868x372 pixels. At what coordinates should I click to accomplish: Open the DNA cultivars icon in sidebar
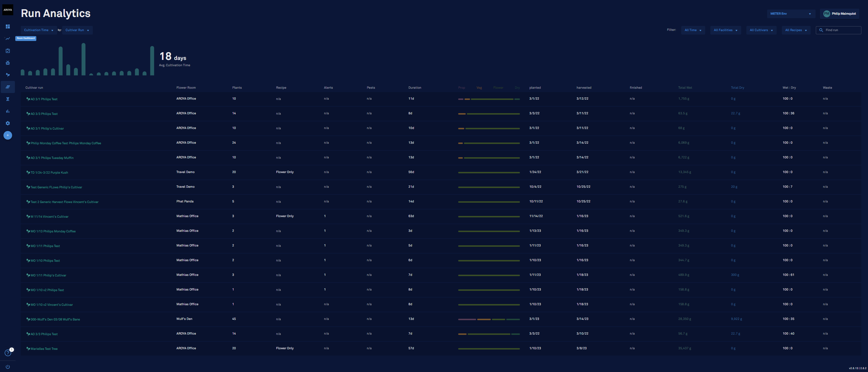[x=8, y=99]
